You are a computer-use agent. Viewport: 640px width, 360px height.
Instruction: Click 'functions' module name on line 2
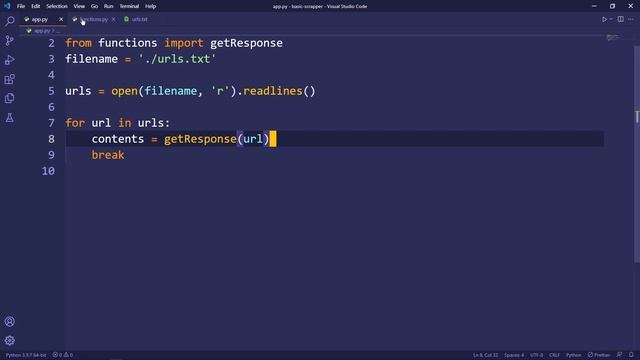point(127,43)
